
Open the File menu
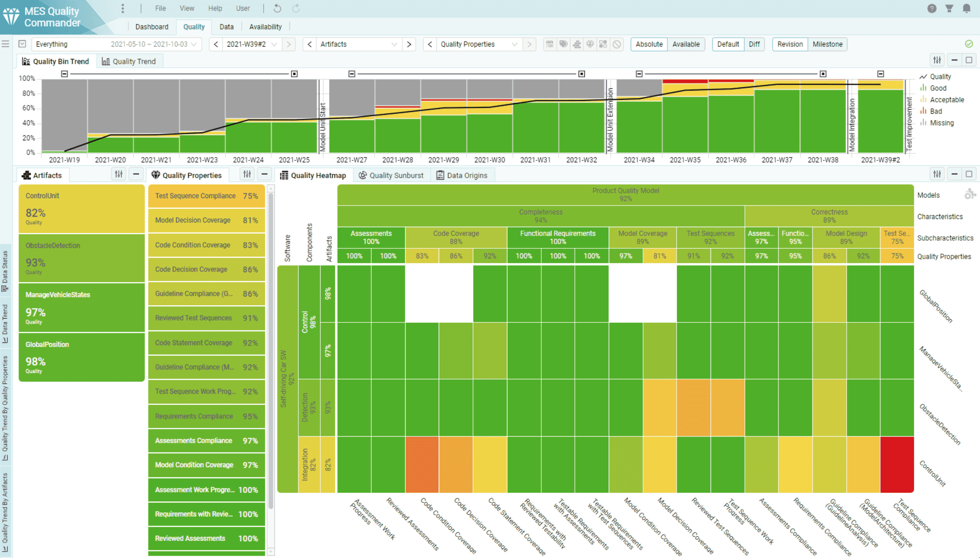tap(160, 8)
